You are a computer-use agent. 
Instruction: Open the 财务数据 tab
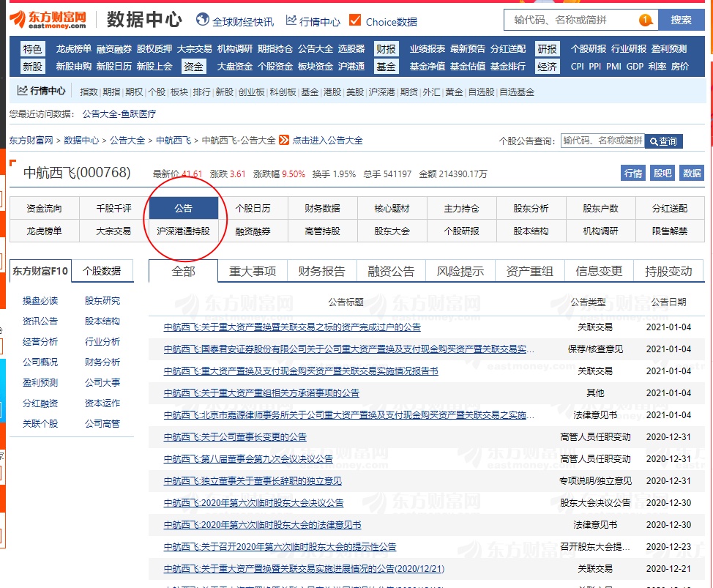[322, 208]
